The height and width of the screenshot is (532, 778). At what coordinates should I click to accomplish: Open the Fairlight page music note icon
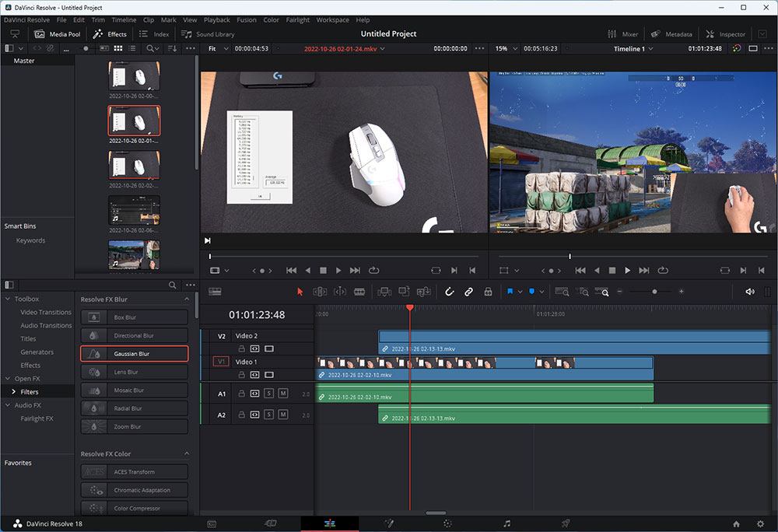[x=506, y=523]
